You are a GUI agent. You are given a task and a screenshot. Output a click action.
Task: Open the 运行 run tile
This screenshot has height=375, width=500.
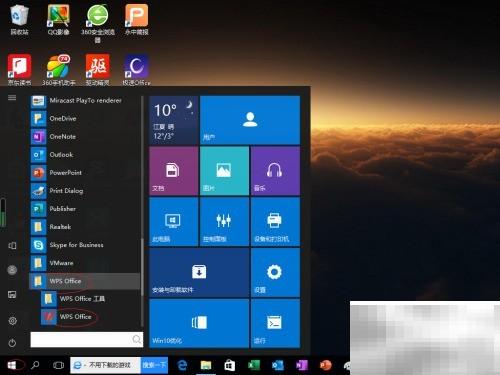pyautogui.click(x=275, y=323)
